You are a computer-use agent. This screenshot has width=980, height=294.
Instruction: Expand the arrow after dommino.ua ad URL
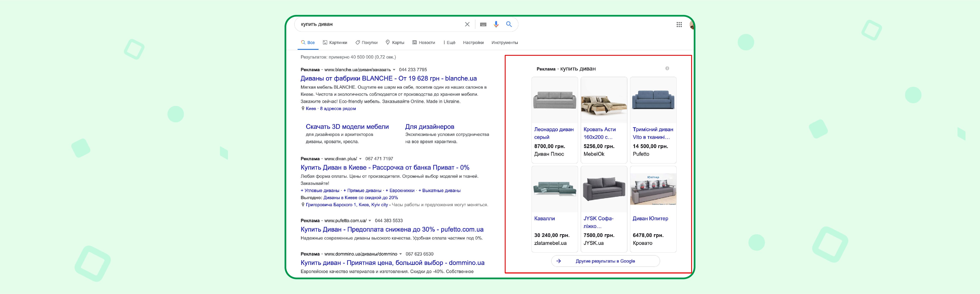point(401,254)
